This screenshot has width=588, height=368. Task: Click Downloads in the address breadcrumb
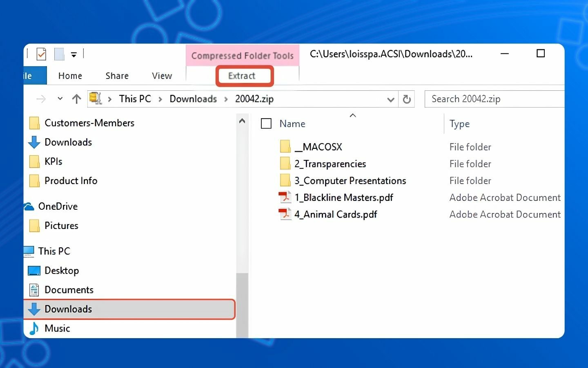[193, 99]
